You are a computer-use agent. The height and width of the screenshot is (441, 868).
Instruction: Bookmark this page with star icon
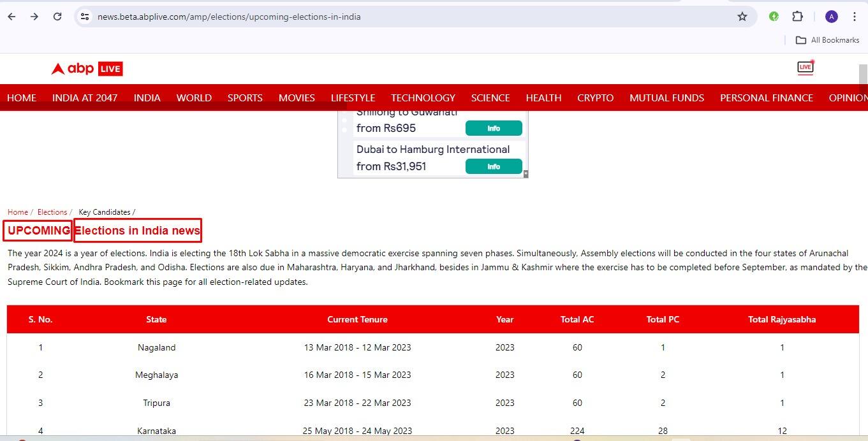coord(742,17)
